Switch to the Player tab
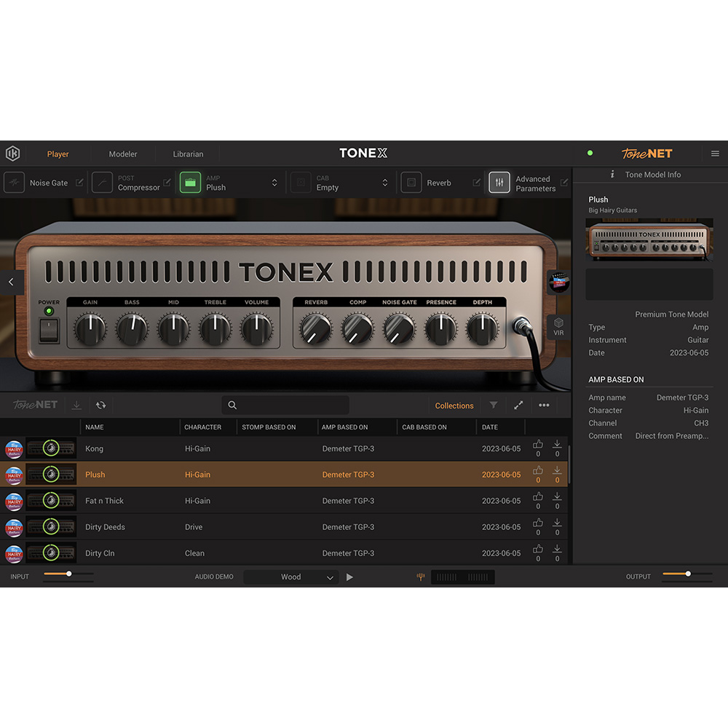The width and height of the screenshot is (728, 728). pos(58,154)
